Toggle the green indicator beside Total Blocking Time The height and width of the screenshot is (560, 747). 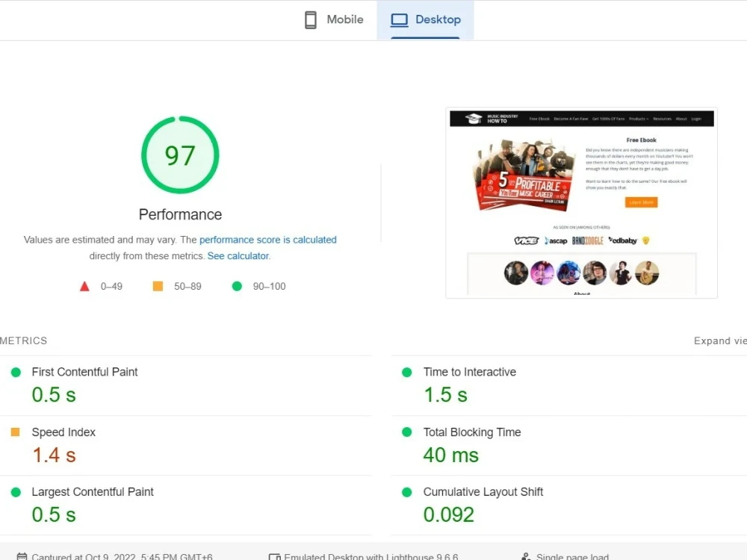(x=406, y=432)
